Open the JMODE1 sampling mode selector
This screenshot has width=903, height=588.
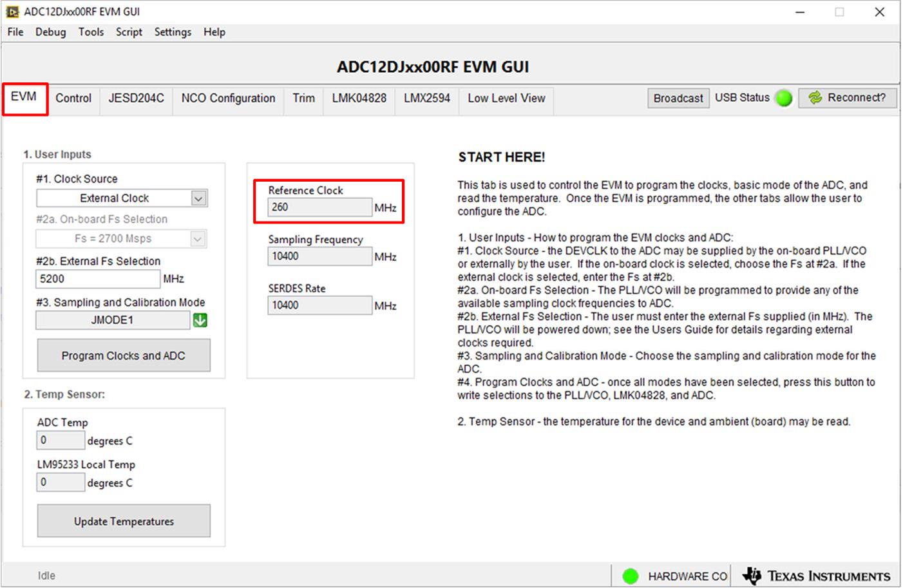point(113,320)
